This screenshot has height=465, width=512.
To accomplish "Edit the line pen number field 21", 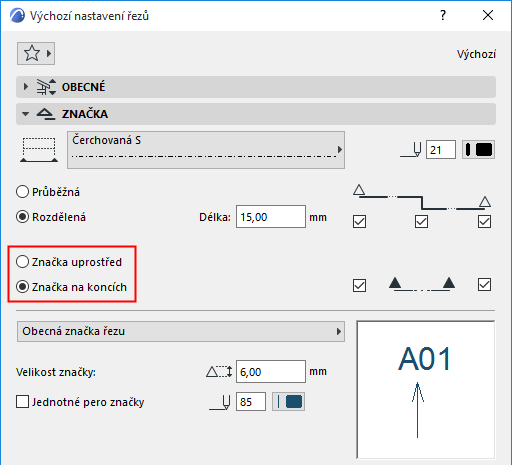I will [x=441, y=150].
